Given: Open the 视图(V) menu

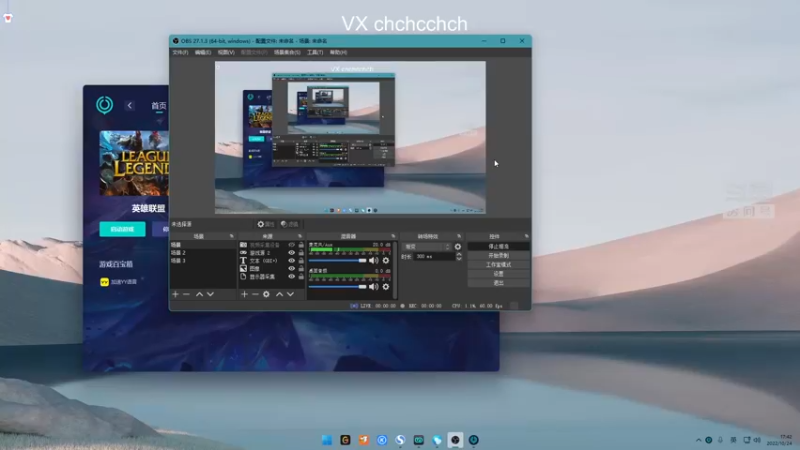Looking at the screenshot, I should coord(226,53).
